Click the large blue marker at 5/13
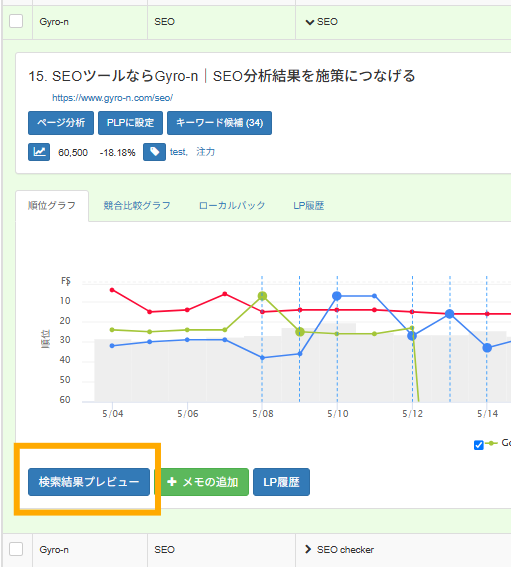511x567 pixels. click(x=450, y=314)
